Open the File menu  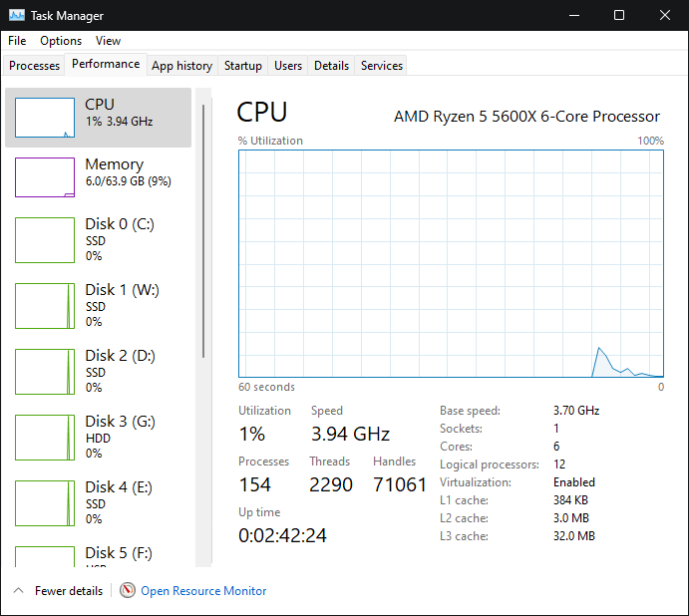[x=17, y=41]
